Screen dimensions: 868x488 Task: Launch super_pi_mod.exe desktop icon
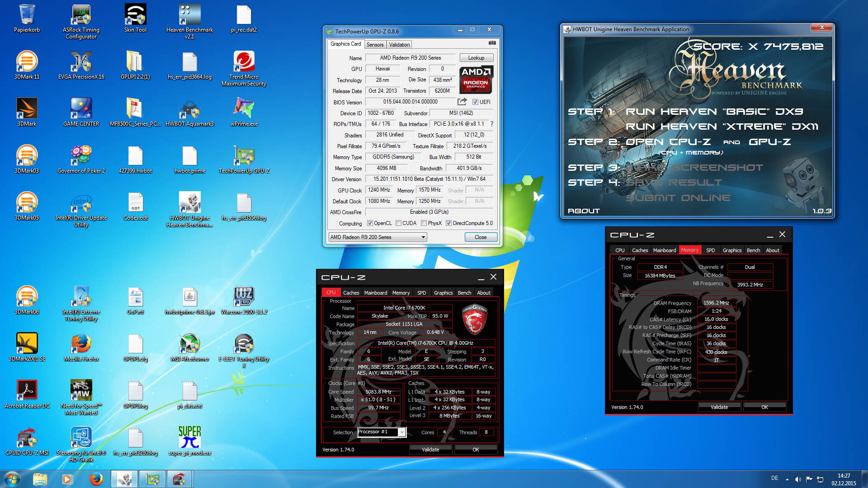coord(189,441)
